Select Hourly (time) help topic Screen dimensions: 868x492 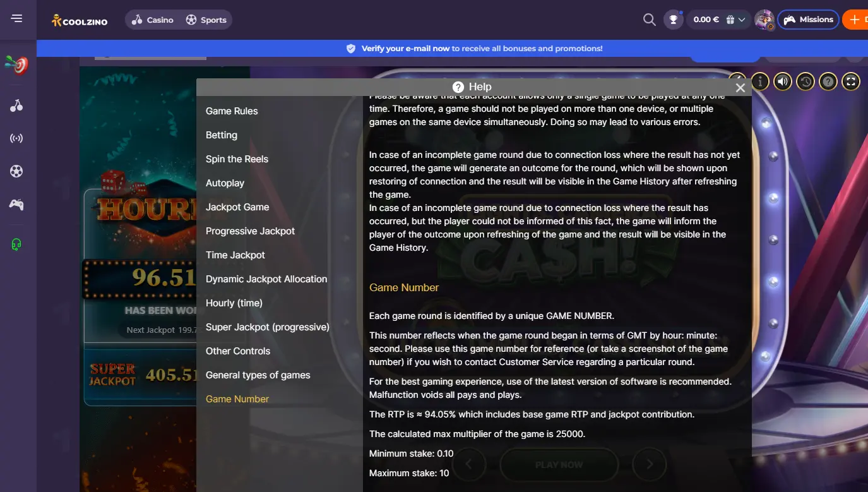tap(234, 303)
